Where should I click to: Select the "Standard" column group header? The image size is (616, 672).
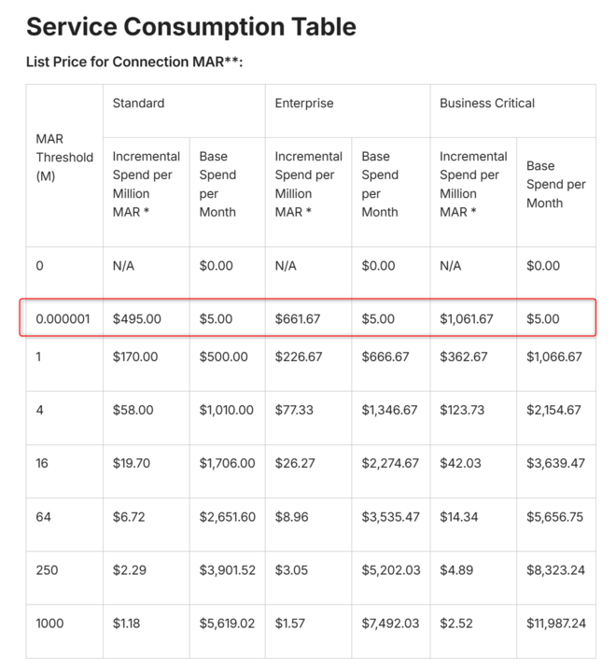(x=138, y=103)
